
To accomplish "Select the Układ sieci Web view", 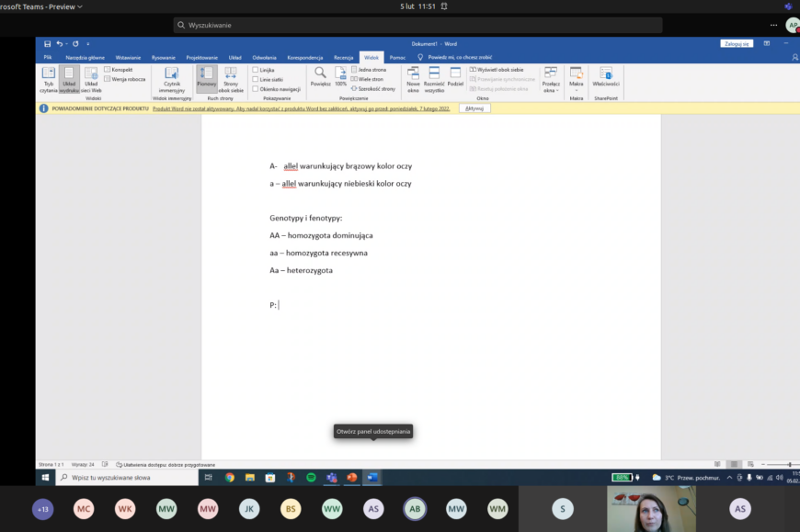I will click(x=91, y=80).
